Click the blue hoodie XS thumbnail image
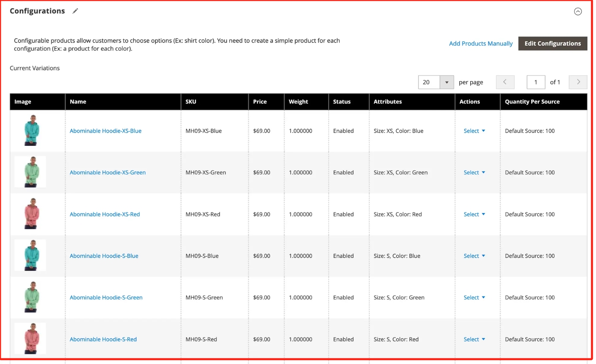 click(x=31, y=130)
